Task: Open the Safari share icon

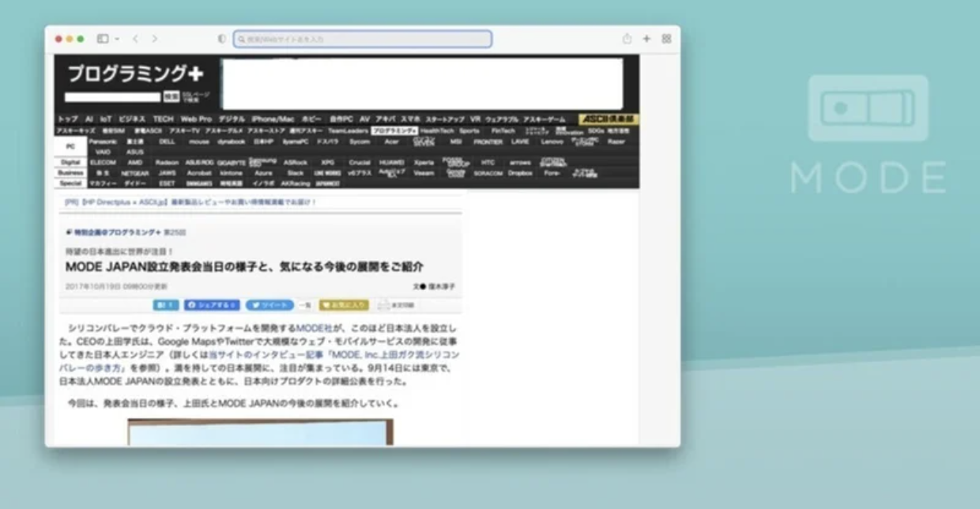Action: coord(627,39)
